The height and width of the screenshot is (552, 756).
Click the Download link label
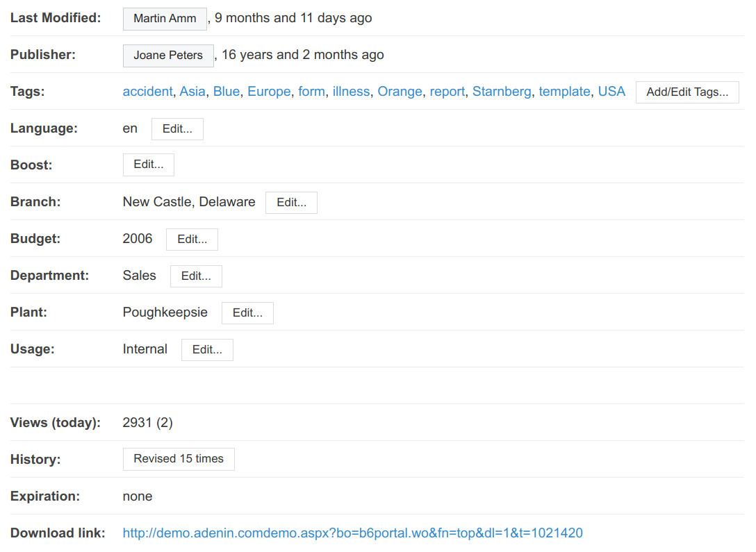click(x=58, y=533)
